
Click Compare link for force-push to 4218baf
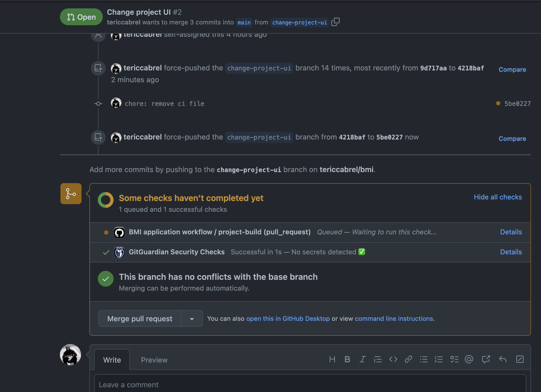point(512,69)
